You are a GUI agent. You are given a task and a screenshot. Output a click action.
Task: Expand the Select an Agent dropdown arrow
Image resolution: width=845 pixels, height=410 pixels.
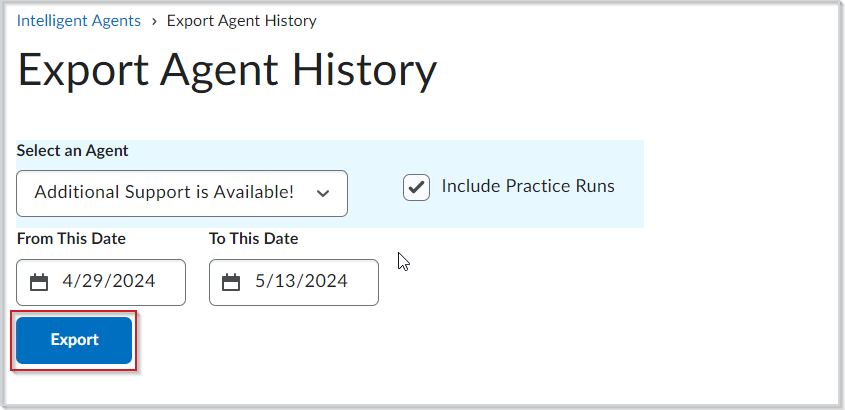point(323,193)
